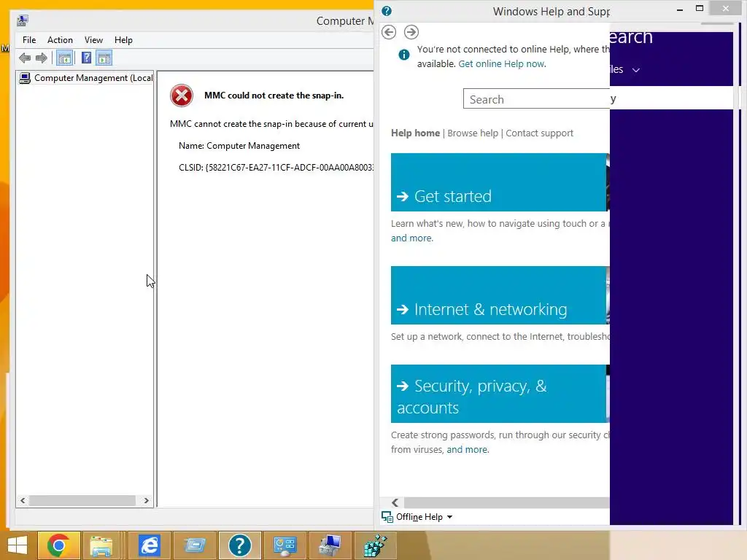
Task: Click the CLSID value text
Action: 276,168
